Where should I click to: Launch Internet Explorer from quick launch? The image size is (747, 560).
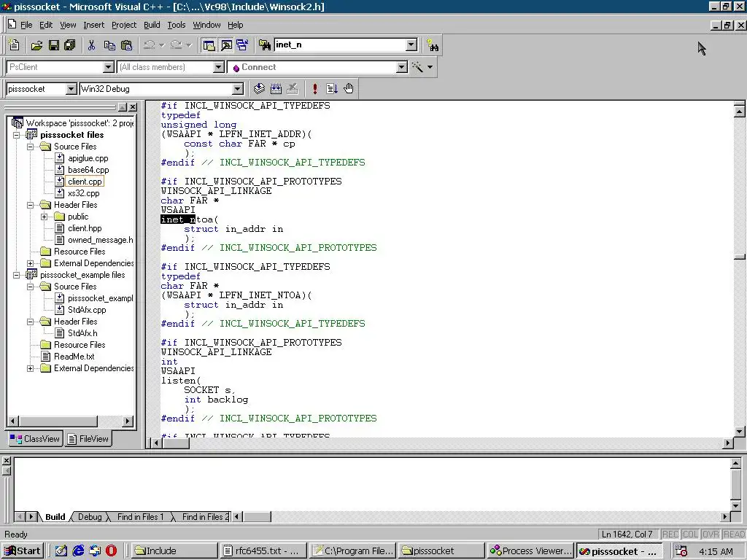click(78, 551)
